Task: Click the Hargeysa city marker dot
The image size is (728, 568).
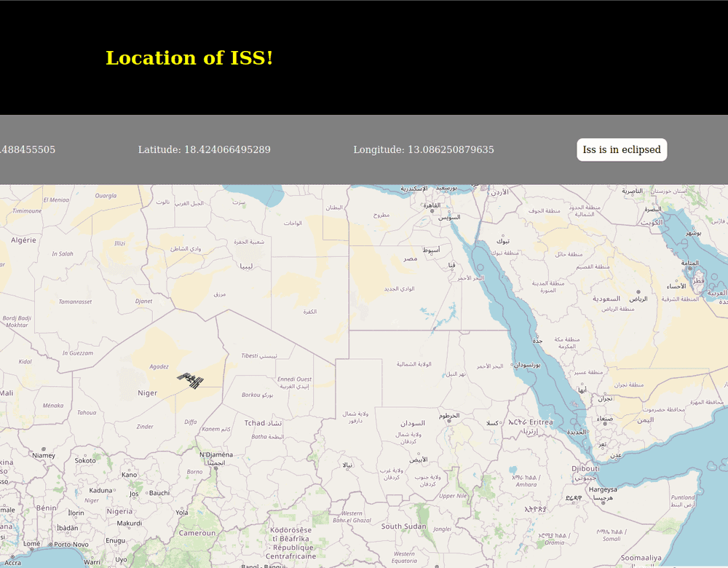Action: [x=603, y=502]
